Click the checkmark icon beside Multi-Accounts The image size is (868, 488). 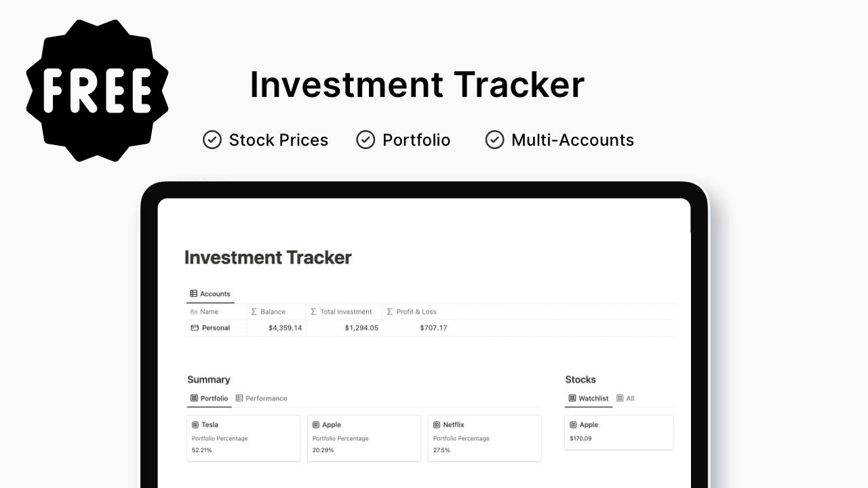[495, 140]
